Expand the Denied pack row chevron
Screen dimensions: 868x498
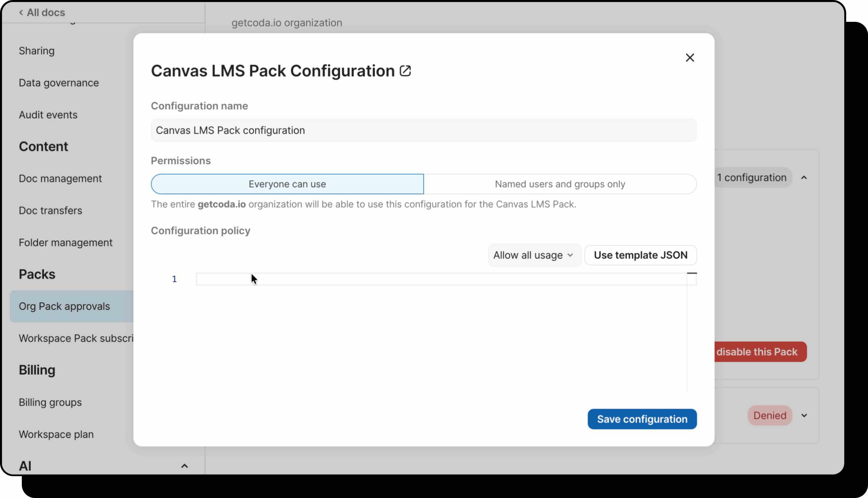pos(804,416)
